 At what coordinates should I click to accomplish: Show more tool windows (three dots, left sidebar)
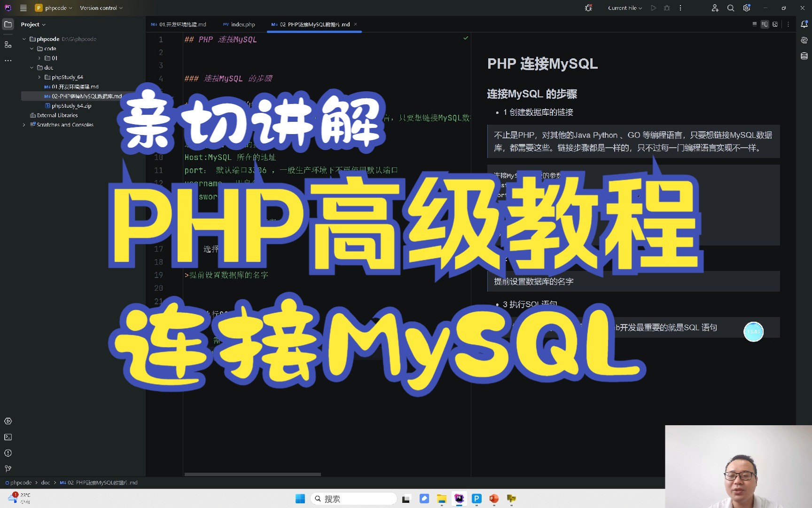click(8, 60)
